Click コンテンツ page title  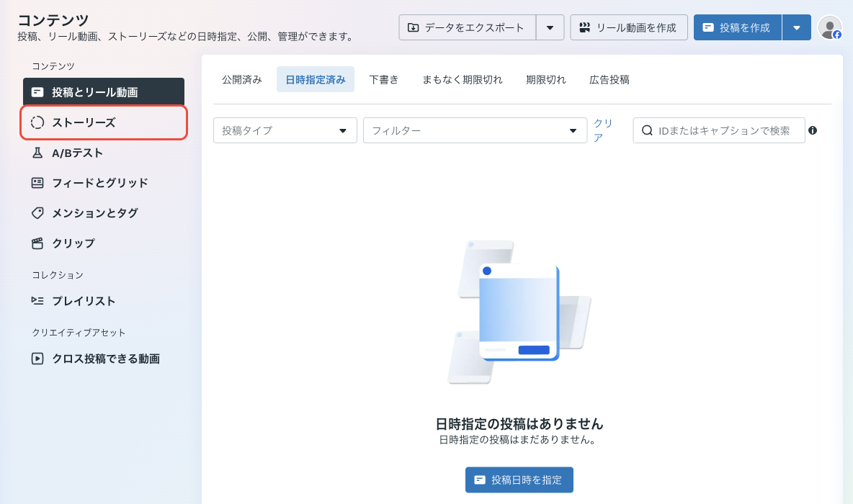(53, 20)
